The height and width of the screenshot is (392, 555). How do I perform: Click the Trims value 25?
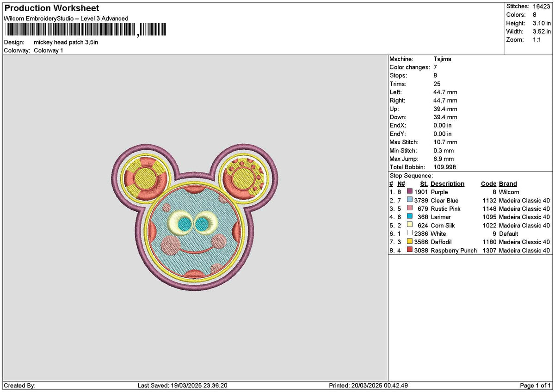coord(437,84)
